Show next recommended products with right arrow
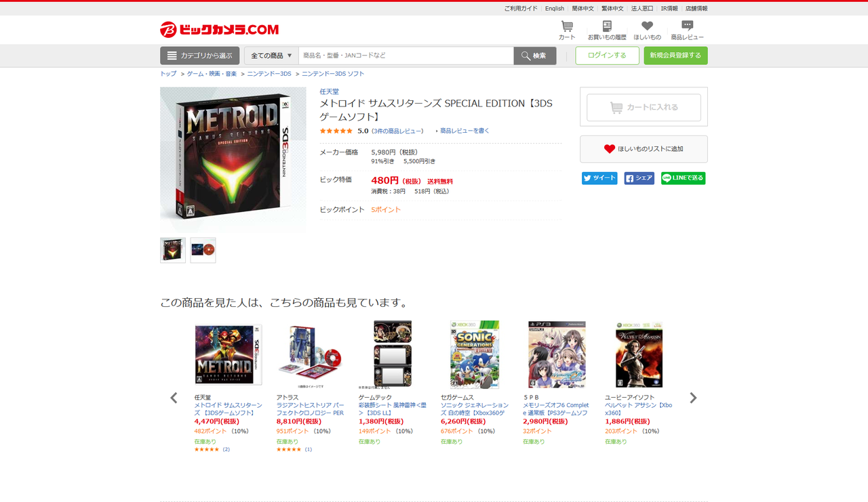This screenshot has height=502, width=868. (x=693, y=398)
